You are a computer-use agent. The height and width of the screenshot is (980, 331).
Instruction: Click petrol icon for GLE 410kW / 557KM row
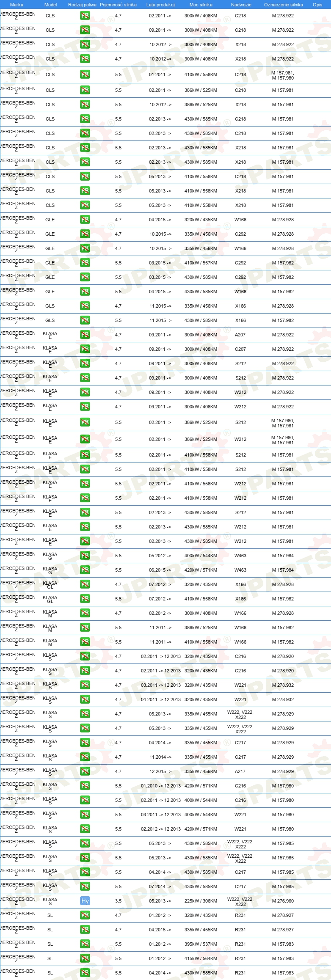[x=85, y=263]
